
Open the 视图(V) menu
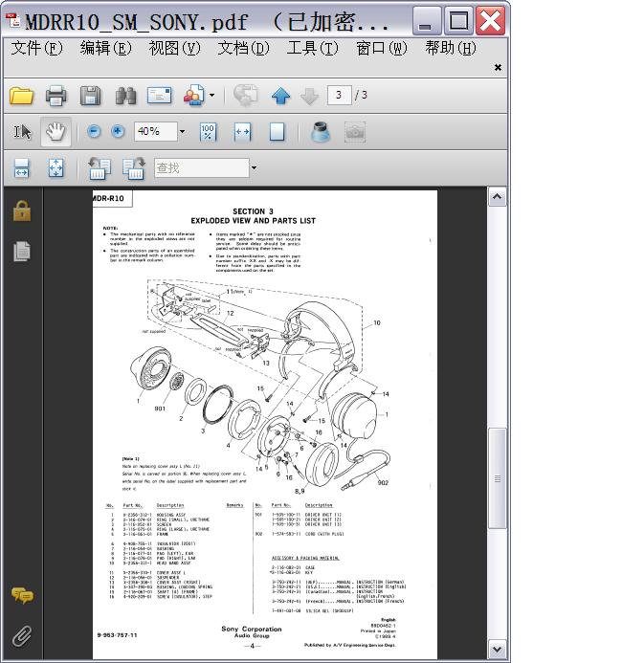175,48
